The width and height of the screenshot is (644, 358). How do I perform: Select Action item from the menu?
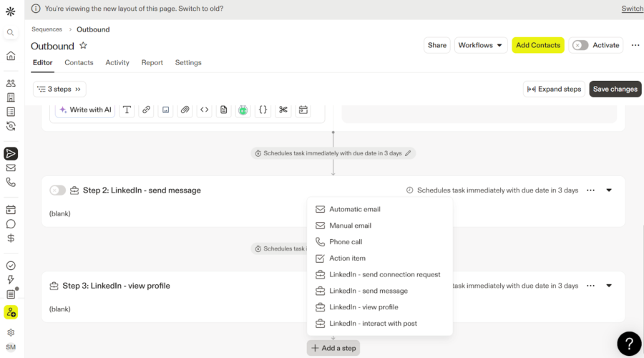point(379,258)
